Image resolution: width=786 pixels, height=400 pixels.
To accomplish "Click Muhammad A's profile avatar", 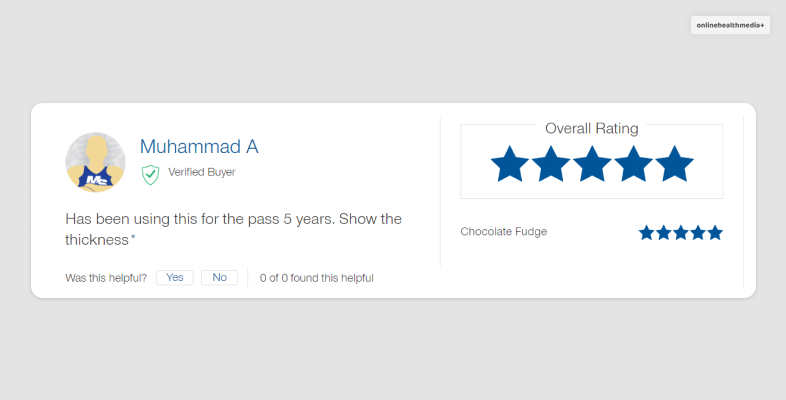I will point(95,161).
